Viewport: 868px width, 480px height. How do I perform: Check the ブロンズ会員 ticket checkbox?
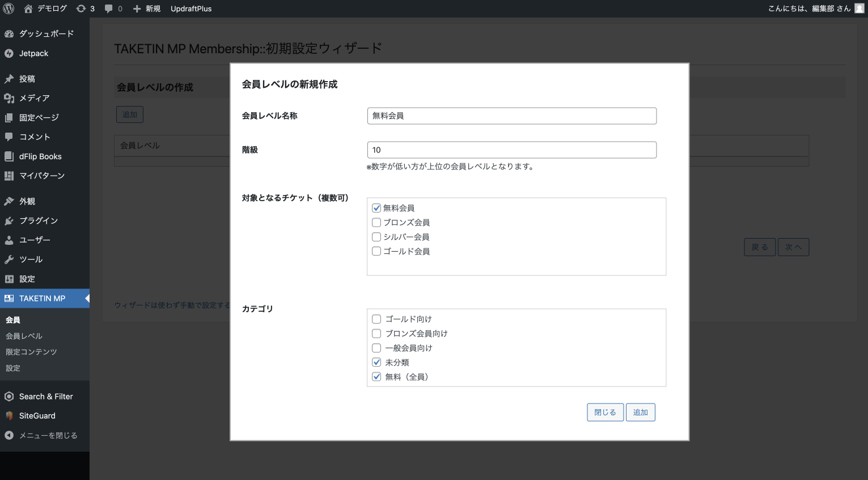tap(376, 222)
